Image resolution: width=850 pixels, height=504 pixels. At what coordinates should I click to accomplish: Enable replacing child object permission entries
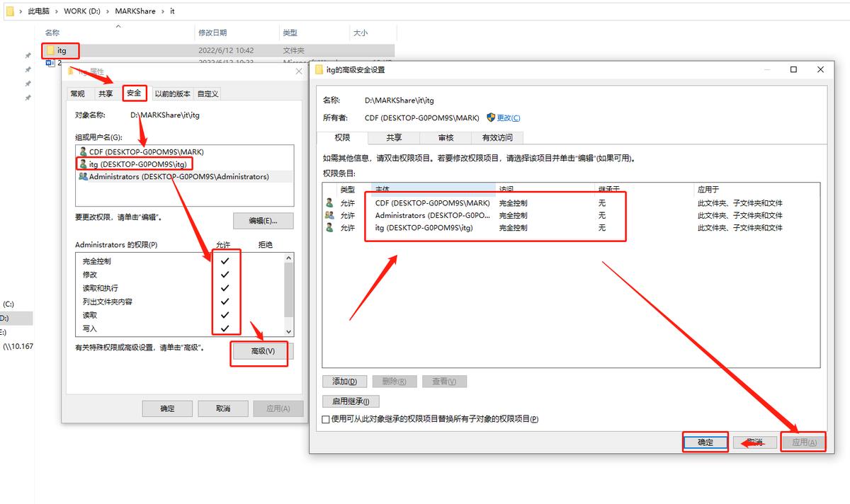click(x=324, y=418)
